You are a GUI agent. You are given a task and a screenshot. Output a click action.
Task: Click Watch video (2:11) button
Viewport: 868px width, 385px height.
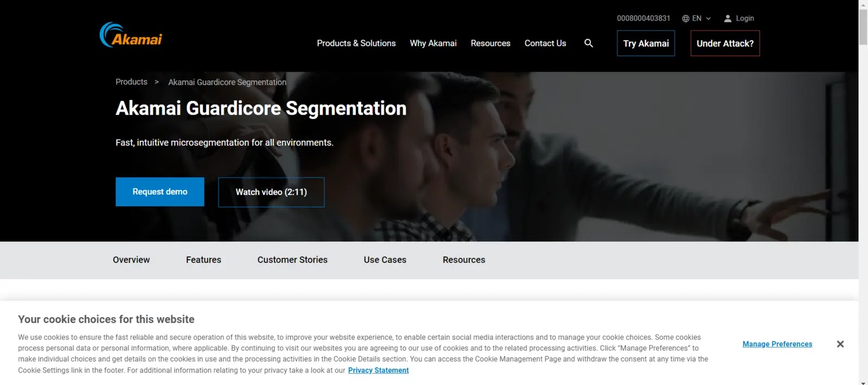(x=271, y=192)
